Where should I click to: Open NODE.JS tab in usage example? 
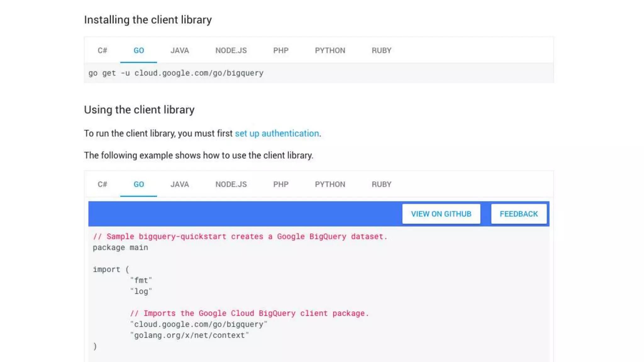coord(231,184)
